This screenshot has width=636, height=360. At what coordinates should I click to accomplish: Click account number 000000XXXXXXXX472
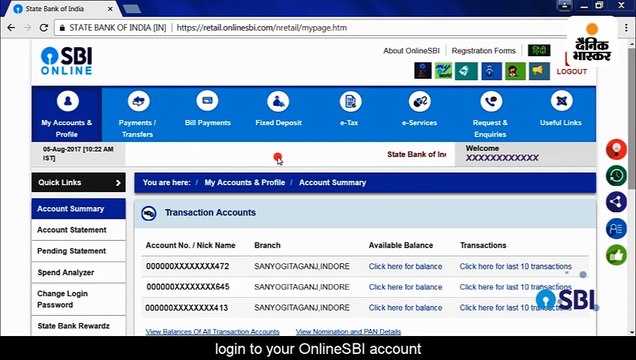pyautogui.click(x=187, y=266)
